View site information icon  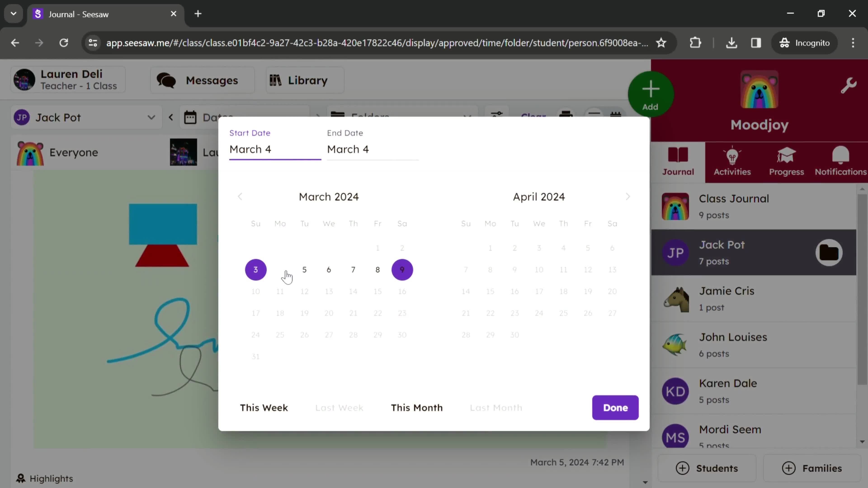(93, 43)
